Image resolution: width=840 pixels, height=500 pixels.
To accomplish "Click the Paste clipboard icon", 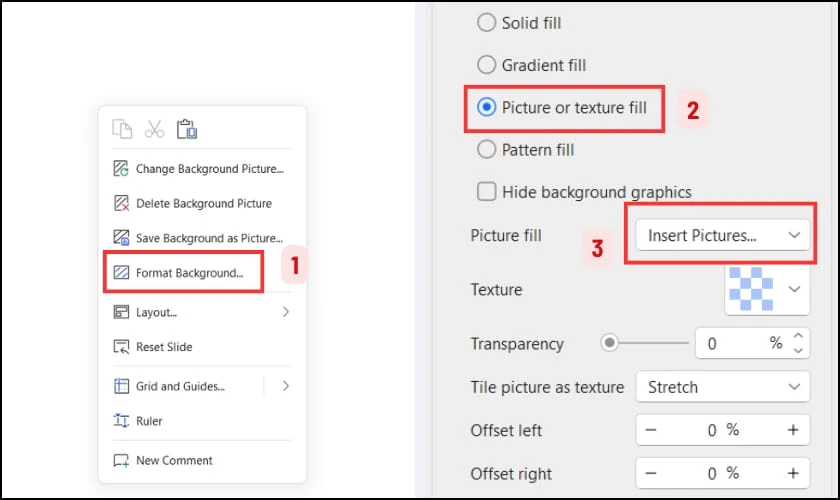I will [187, 129].
